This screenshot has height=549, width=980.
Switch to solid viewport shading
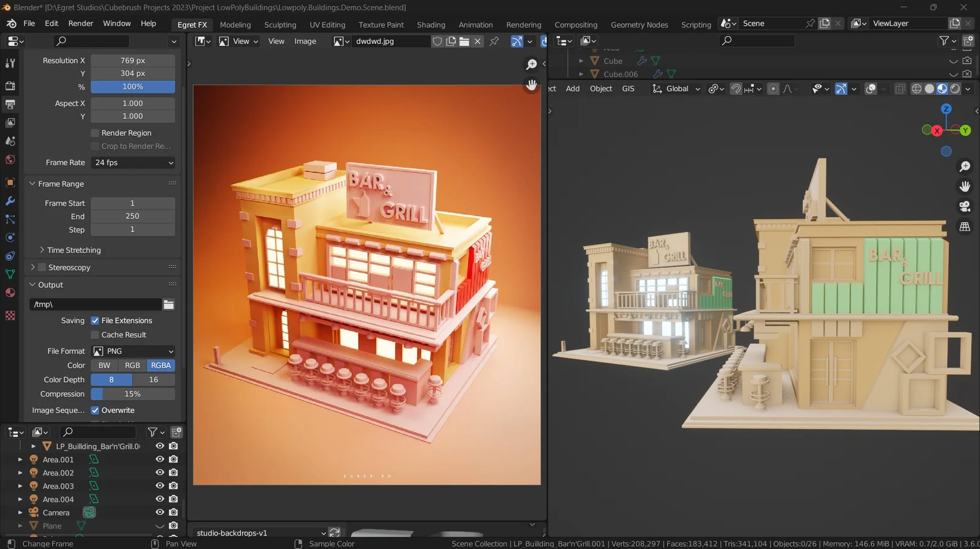(x=929, y=89)
